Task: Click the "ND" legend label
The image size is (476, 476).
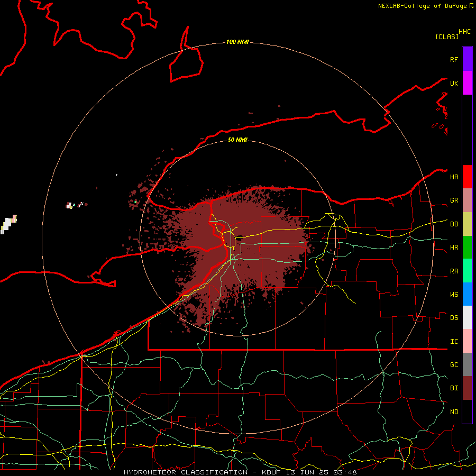Action: tap(454, 412)
